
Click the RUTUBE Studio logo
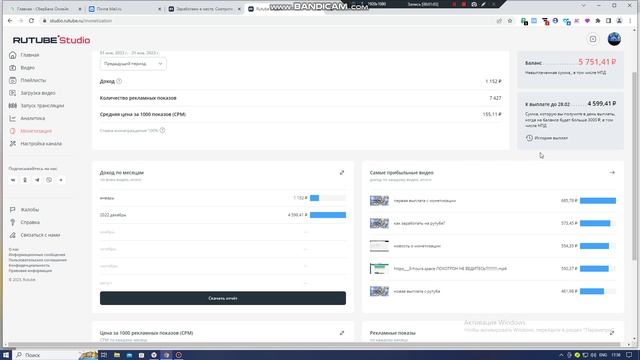[51, 40]
